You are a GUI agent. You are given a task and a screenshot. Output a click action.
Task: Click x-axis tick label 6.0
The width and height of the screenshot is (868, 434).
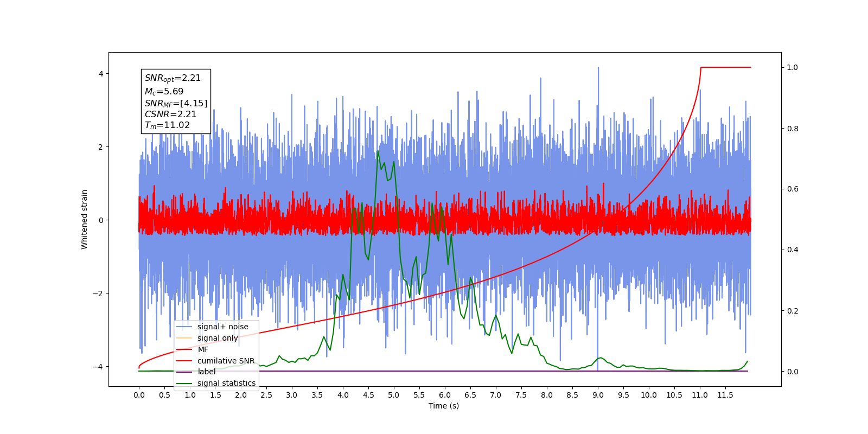tap(445, 395)
